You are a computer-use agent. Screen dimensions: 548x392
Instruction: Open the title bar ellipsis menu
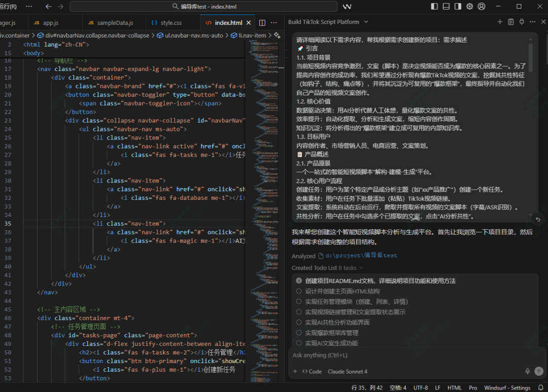[x=29, y=6]
